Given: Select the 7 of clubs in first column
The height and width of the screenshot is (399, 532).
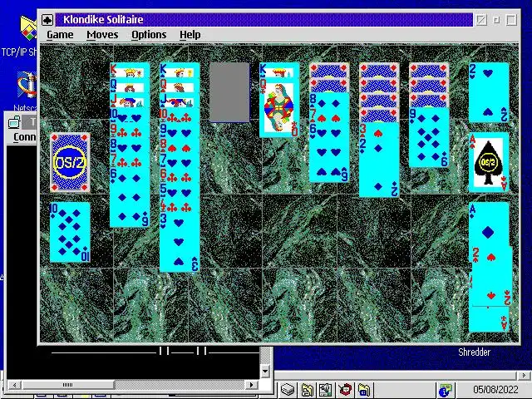Looking at the screenshot, I should pos(130,160).
